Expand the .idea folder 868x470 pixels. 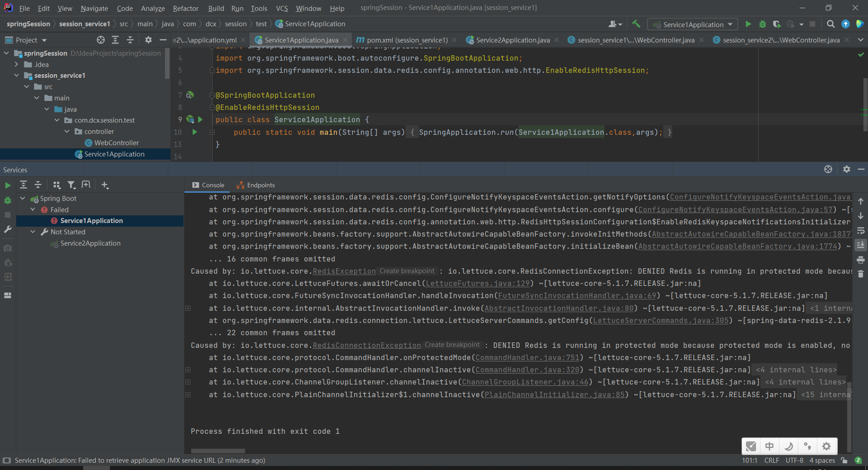(x=17, y=64)
